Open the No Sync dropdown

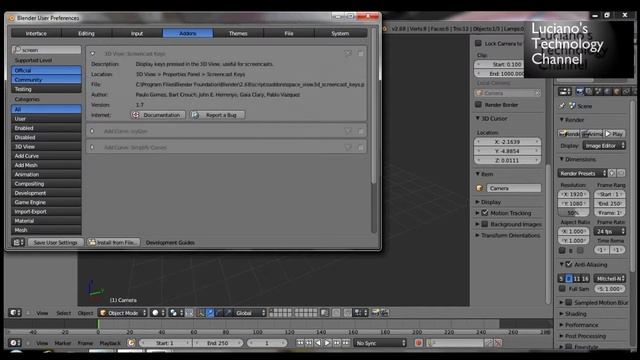coord(380,343)
